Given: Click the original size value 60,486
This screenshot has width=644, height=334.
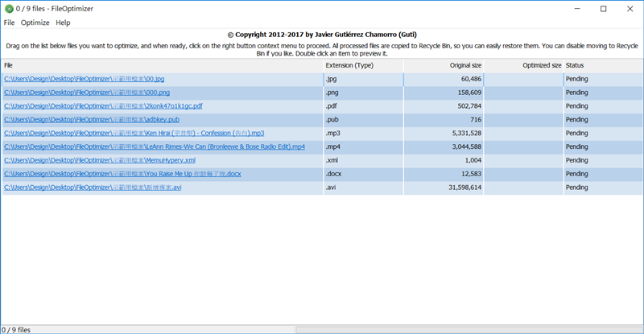Looking at the screenshot, I should [471, 79].
